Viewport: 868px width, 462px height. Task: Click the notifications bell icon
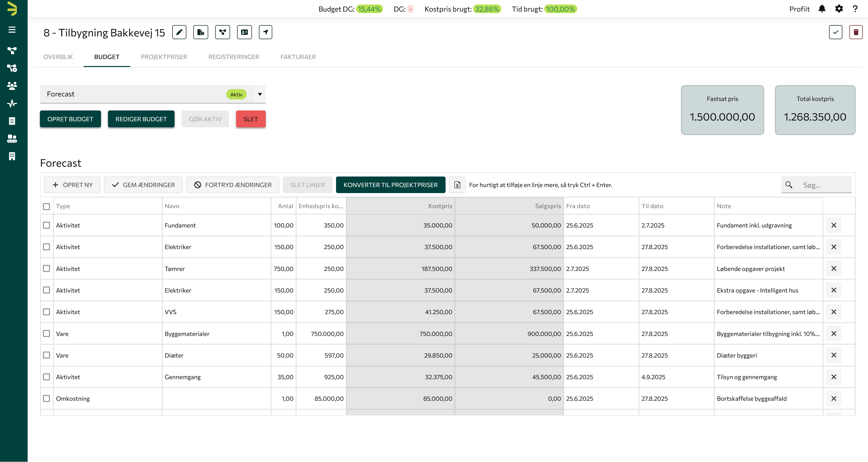pyautogui.click(x=822, y=9)
